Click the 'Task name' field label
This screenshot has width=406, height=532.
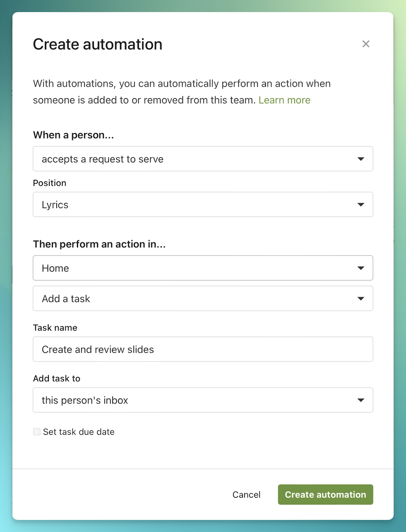click(55, 328)
